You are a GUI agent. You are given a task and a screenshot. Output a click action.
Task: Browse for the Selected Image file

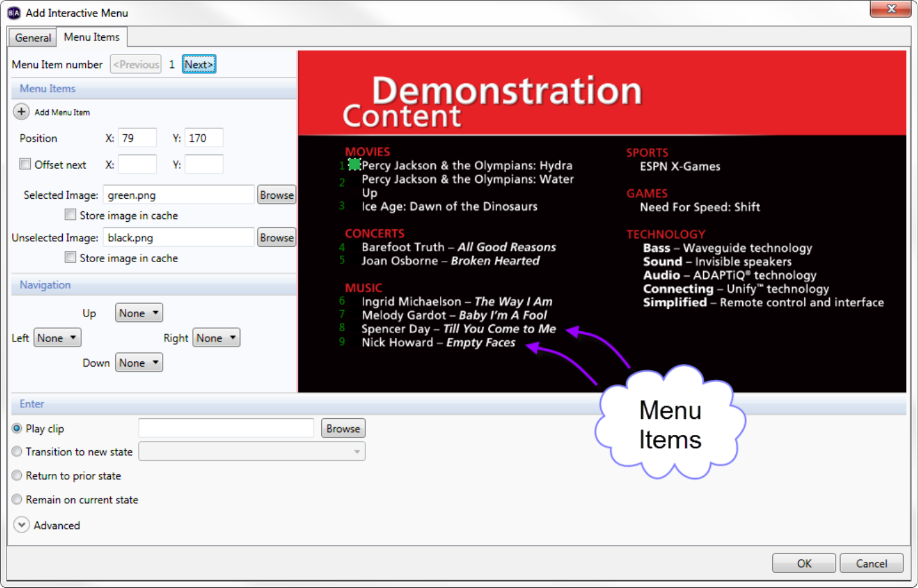click(276, 195)
